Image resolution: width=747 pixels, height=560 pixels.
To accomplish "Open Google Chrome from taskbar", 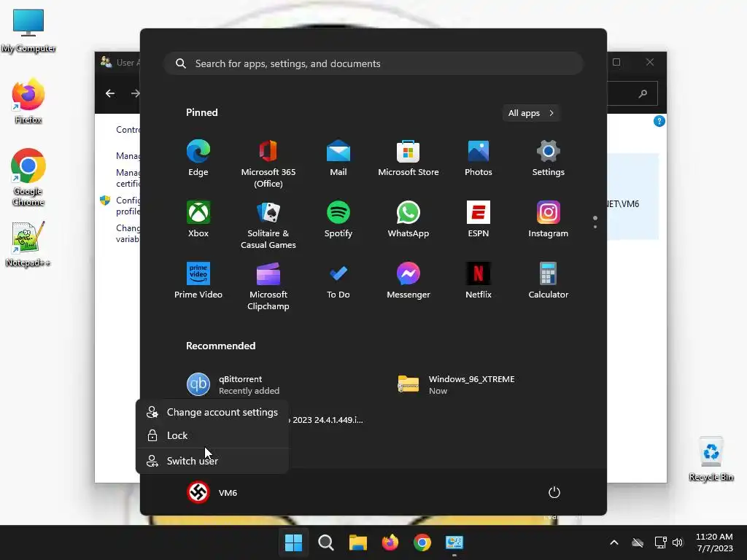I will (x=422, y=542).
